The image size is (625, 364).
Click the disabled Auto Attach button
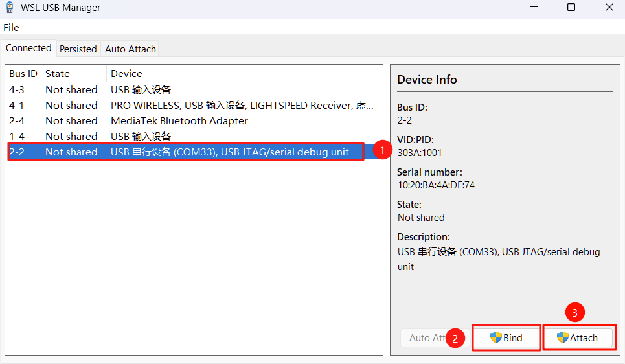[429, 337]
